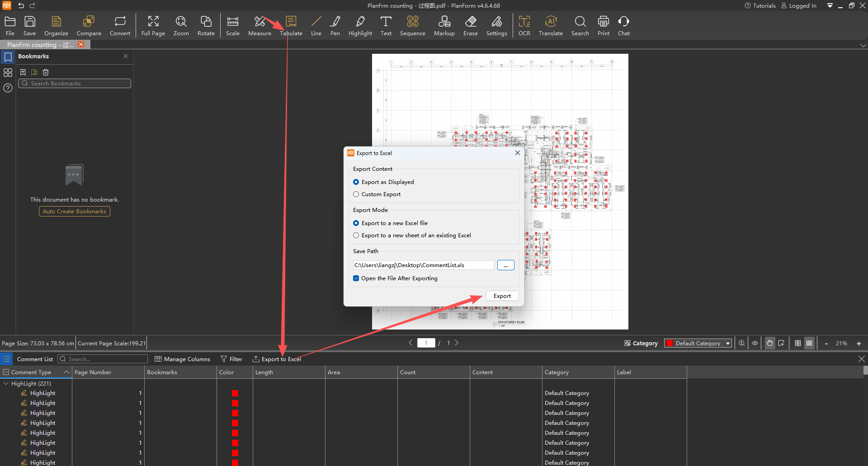Click the Export button in dialog
The image size is (868, 466).
pyautogui.click(x=502, y=296)
